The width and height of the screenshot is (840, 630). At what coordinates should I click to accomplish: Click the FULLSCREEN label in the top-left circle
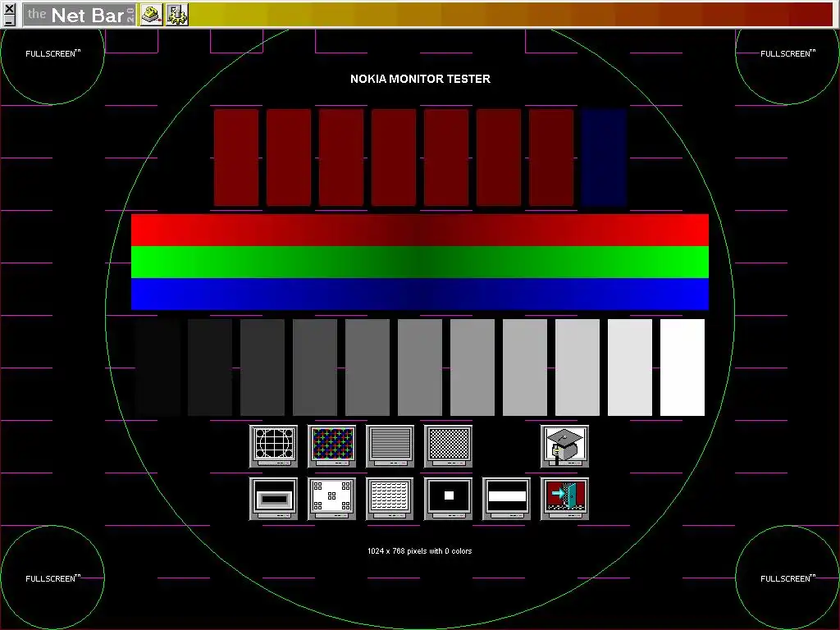coord(52,53)
